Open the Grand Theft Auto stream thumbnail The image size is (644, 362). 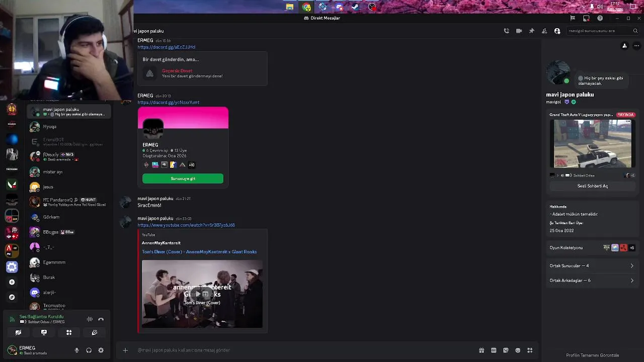(x=592, y=144)
